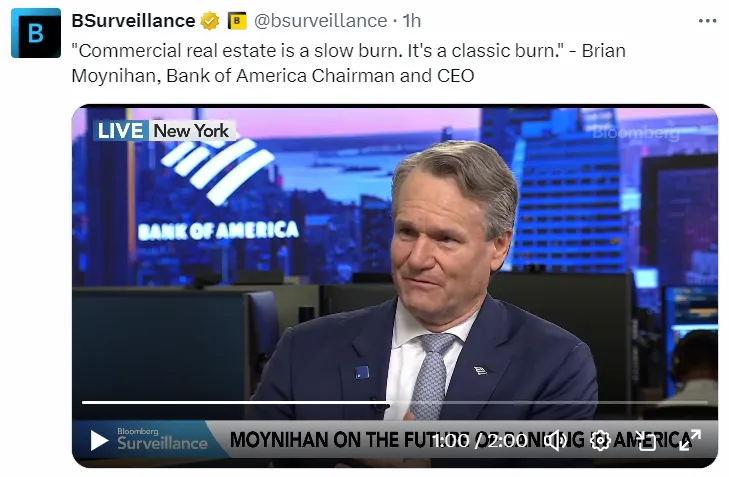
Task: Mute the video volume
Action: (556, 440)
